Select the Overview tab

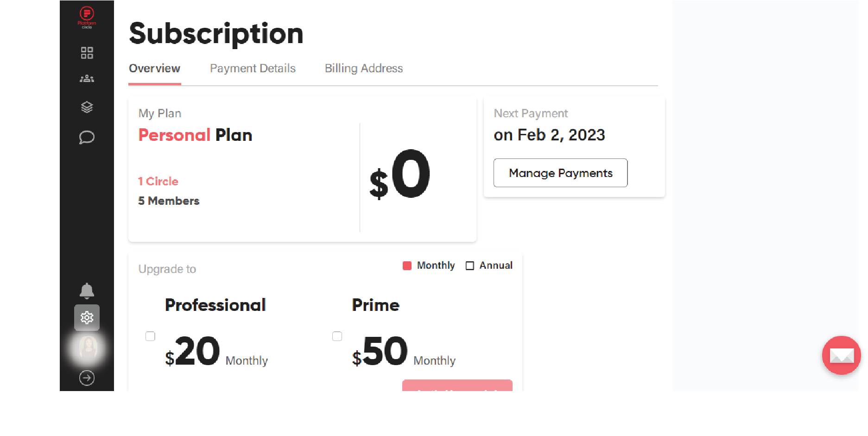(x=154, y=68)
